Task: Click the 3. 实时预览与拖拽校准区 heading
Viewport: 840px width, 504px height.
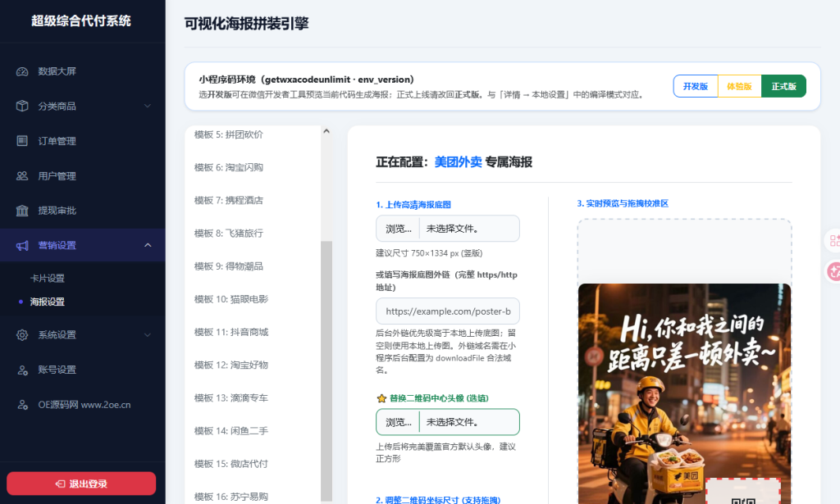Action: (623, 203)
